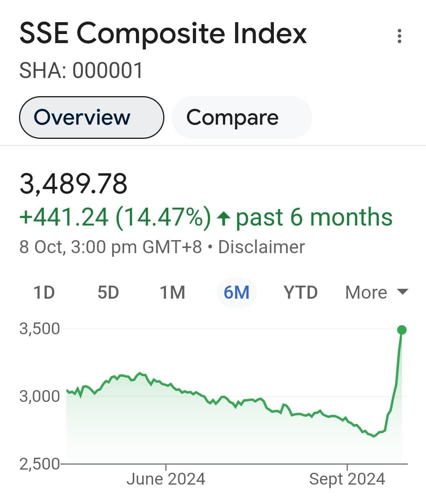Click the green endpoint dot on chart

(x=402, y=330)
